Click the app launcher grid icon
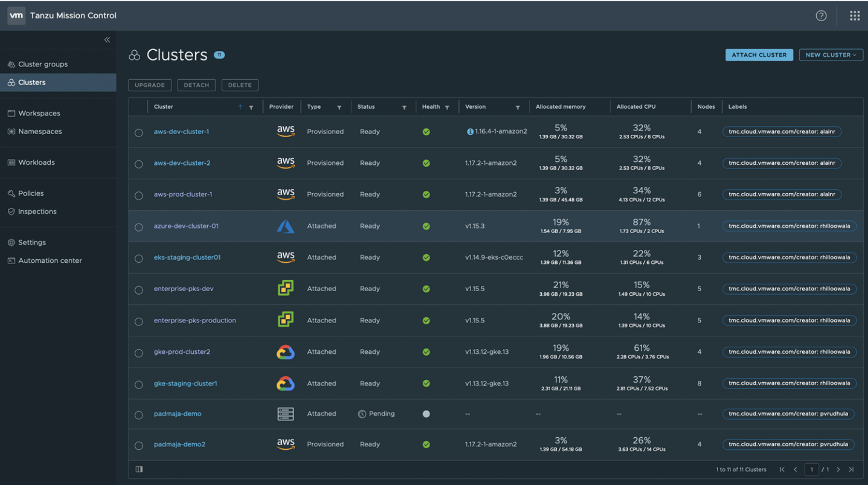This screenshot has height=485, width=868. [x=854, y=15]
